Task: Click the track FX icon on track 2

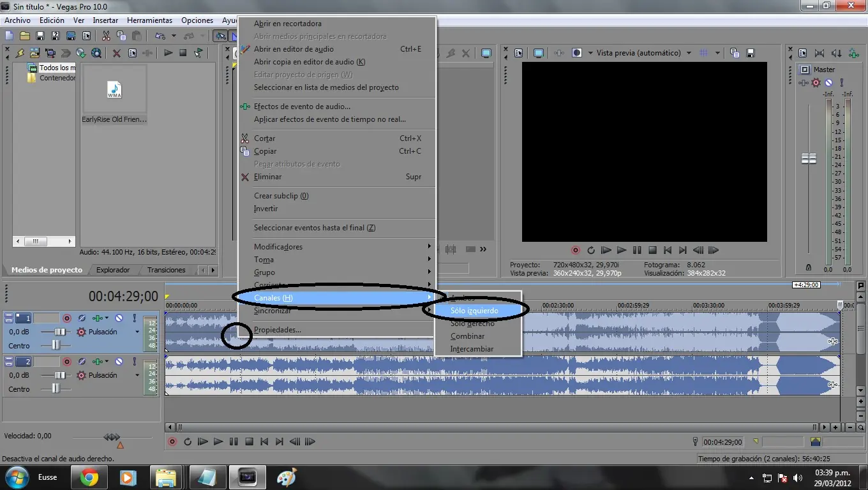Action: click(x=97, y=361)
